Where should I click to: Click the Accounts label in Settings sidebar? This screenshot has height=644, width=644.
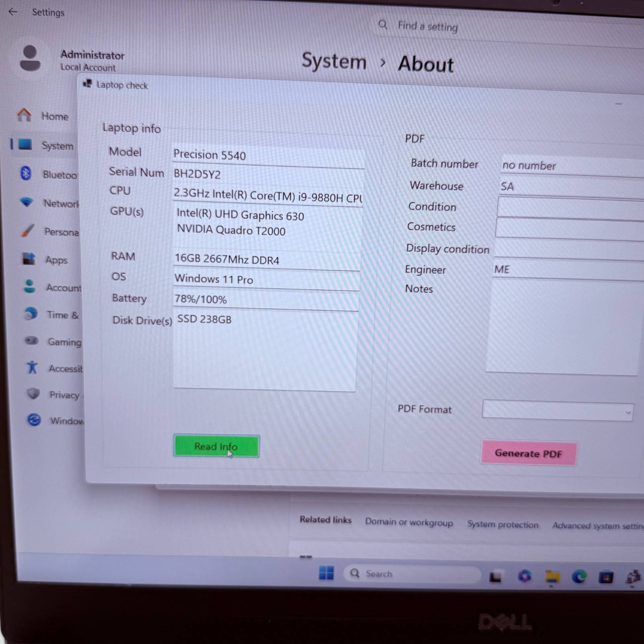pyautogui.click(x=64, y=287)
